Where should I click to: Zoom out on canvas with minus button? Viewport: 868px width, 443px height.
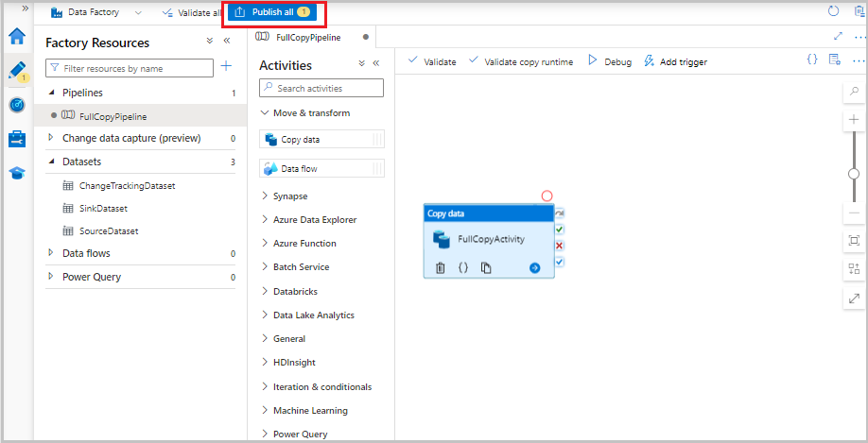click(854, 213)
